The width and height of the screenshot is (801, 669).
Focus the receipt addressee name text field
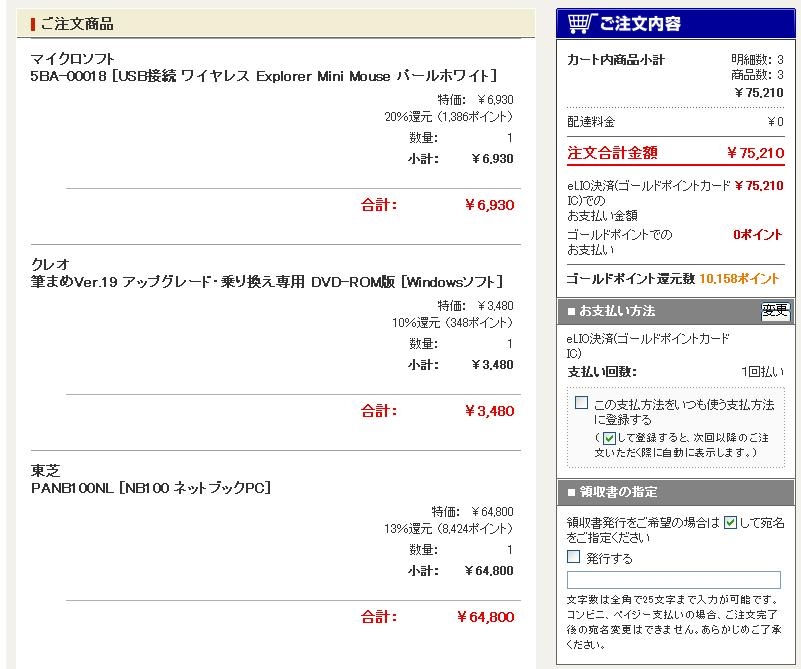tap(673, 580)
